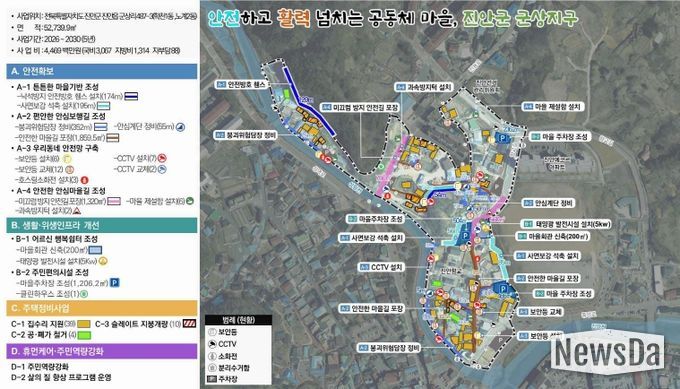Image resolution: width=680 pixels, height=389 pixels.
Task: Click the 마을회관 신축(200㎡) map label
Action: [553, 237]
